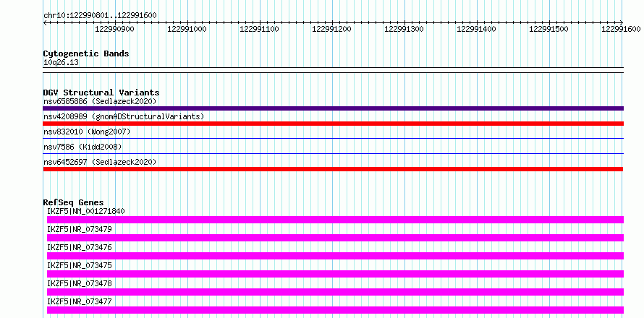
Task: Select ruler position 122991100
Action: pos(259,29)
